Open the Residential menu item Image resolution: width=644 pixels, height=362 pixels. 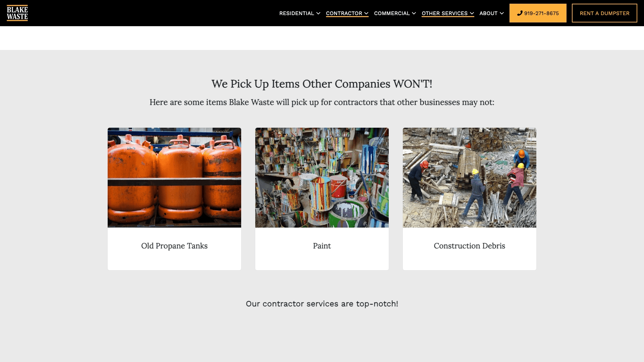297,13
